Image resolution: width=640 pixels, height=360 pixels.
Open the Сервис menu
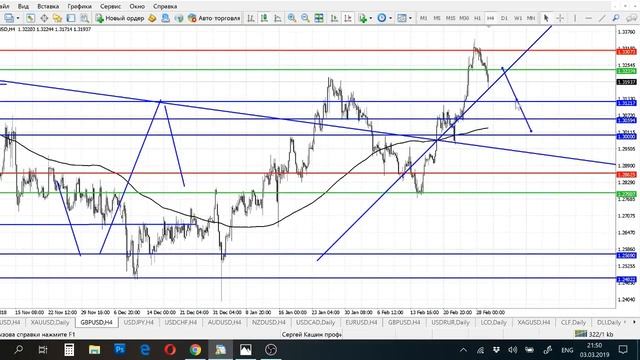[x=110, y=6]
